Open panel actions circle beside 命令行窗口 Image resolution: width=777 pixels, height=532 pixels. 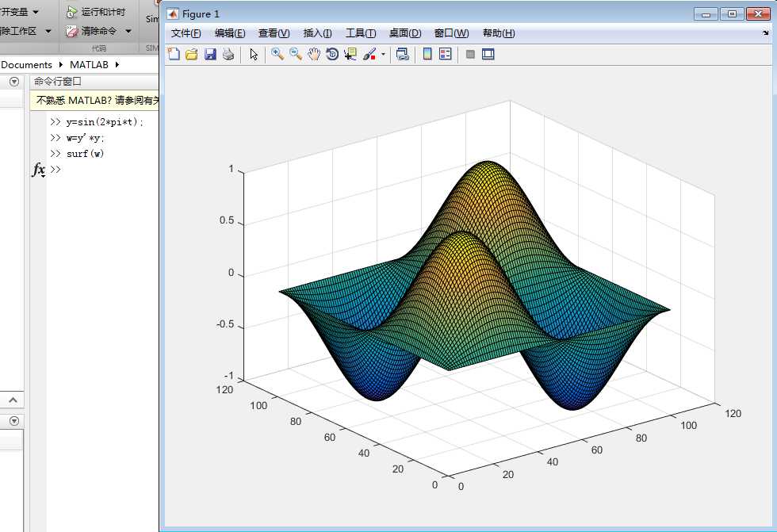click(14, 82)
